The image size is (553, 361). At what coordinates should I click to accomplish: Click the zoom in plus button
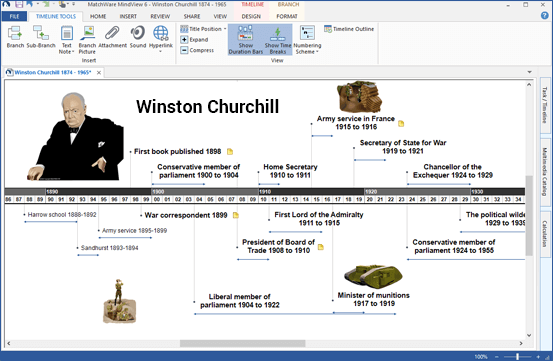(538, 357)
